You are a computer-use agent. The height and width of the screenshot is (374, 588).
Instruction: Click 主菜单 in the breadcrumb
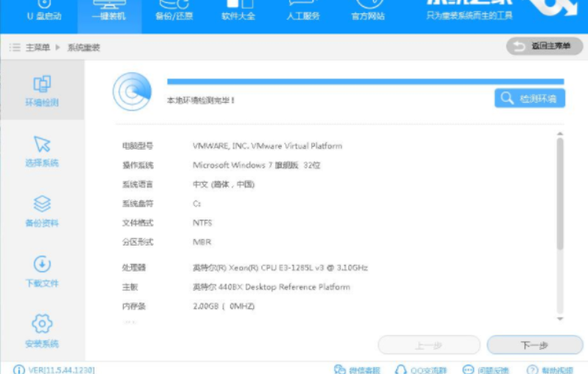38,47
